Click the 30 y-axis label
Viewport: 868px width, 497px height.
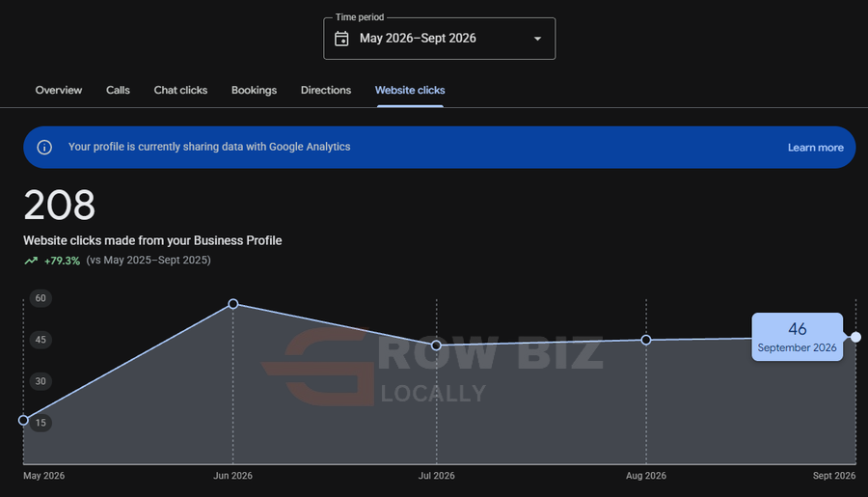pyautogui.click(x=41, y=381)
